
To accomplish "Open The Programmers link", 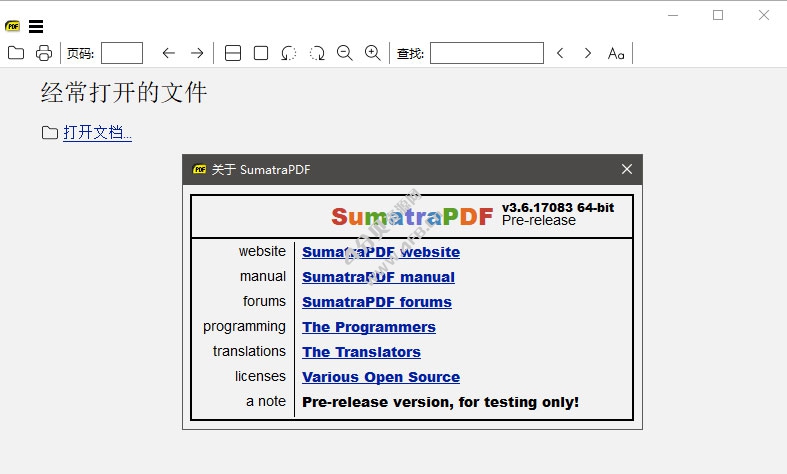I will point(369,327).
